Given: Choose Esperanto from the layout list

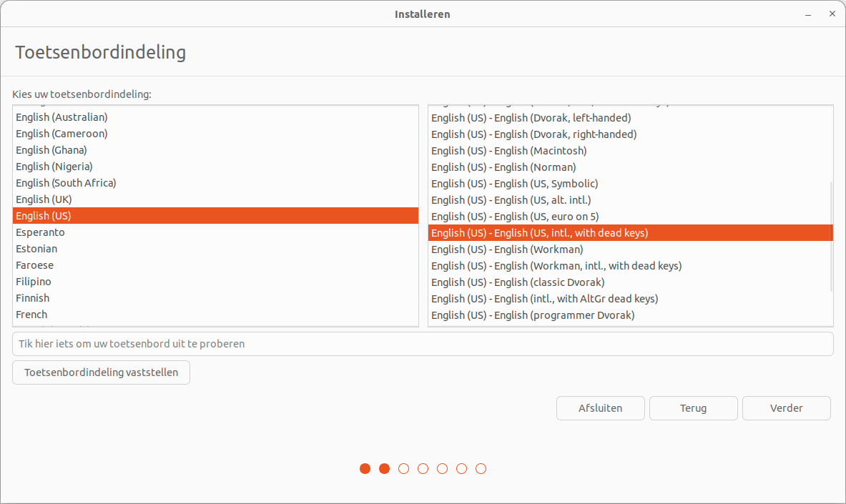Looking at the screenshot, I should (x=40, y=232).
